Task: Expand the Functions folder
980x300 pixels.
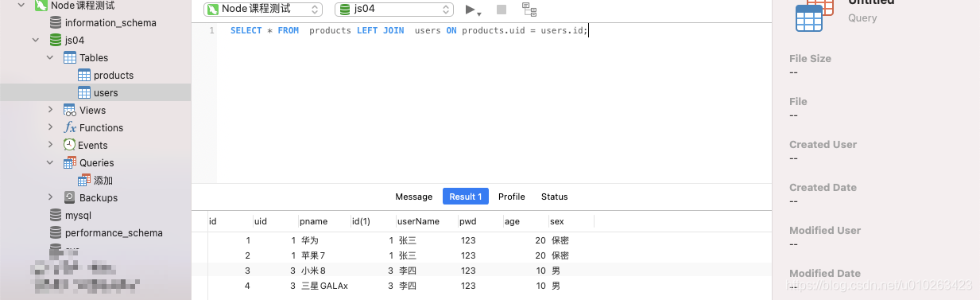Action: (x=51, y=128)
